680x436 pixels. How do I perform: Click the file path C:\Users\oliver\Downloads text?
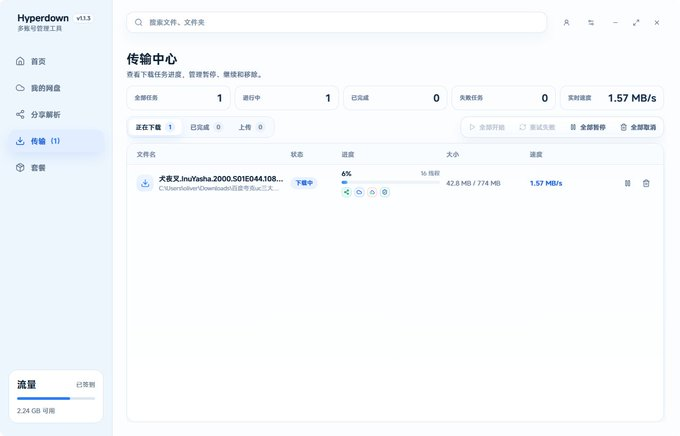219,188
